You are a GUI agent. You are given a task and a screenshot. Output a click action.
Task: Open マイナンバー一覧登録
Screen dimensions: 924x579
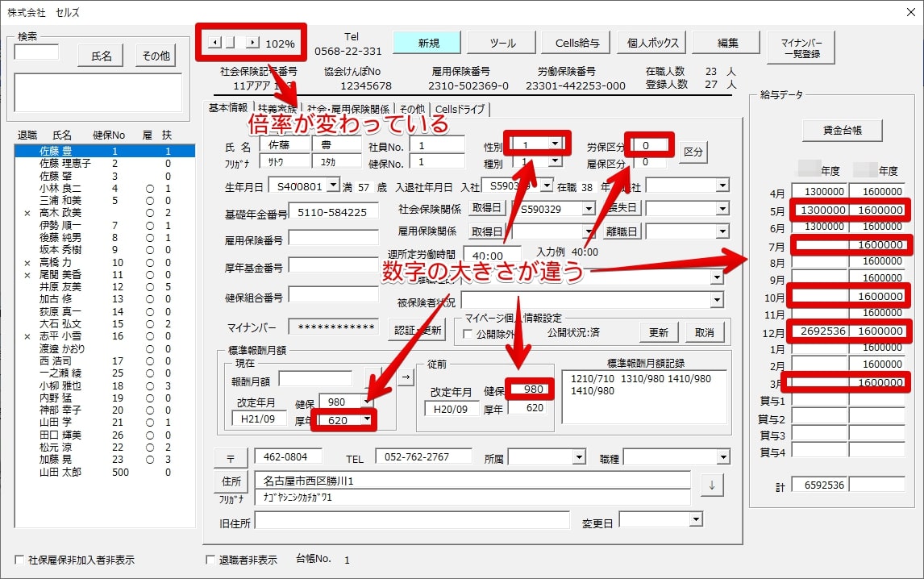coord(801,48)
